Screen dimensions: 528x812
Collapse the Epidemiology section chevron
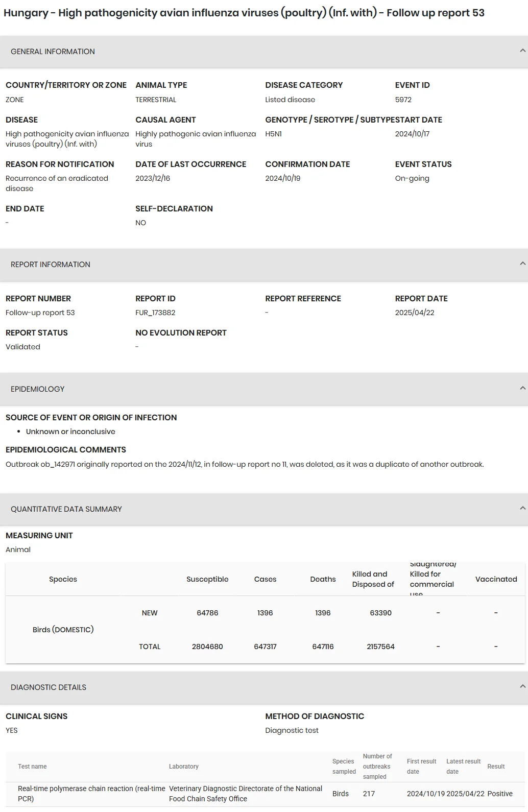pos(522,388)
